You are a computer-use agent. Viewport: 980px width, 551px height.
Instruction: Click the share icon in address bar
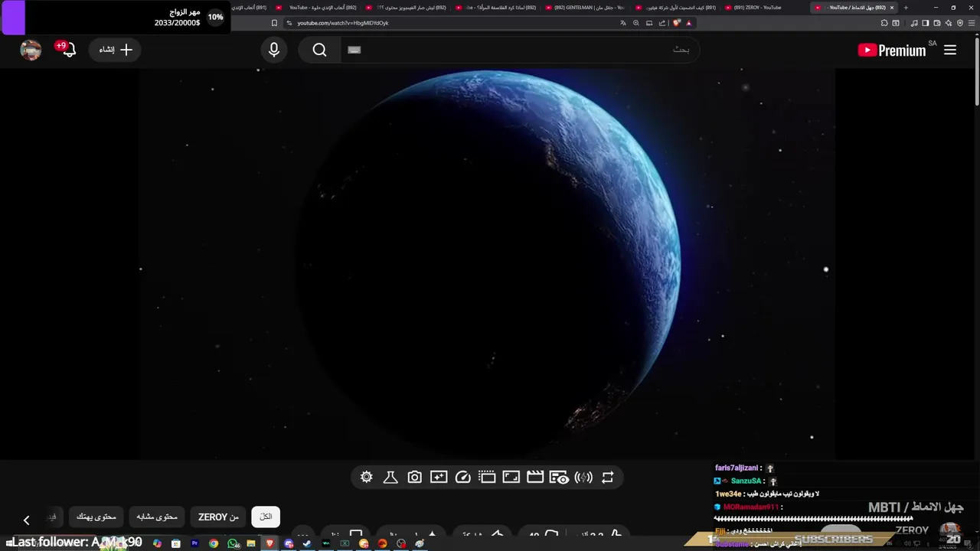tap(662, 23)
